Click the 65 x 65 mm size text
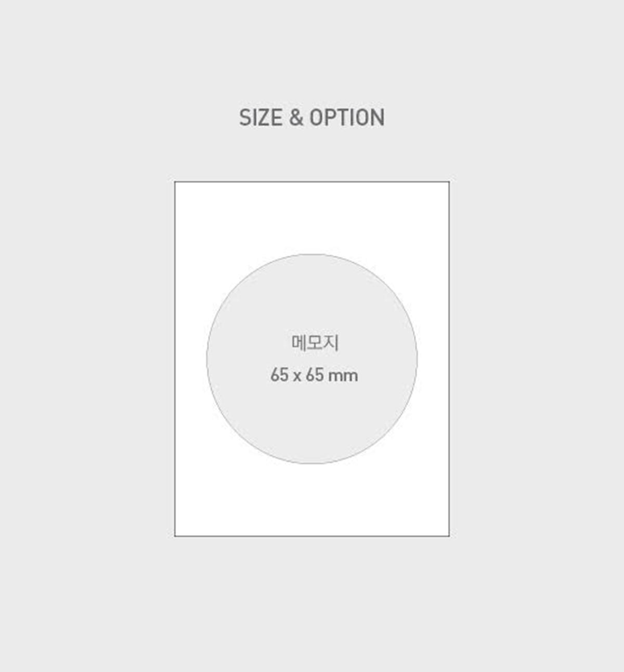The image size is (624, 672). coord(314,375)
